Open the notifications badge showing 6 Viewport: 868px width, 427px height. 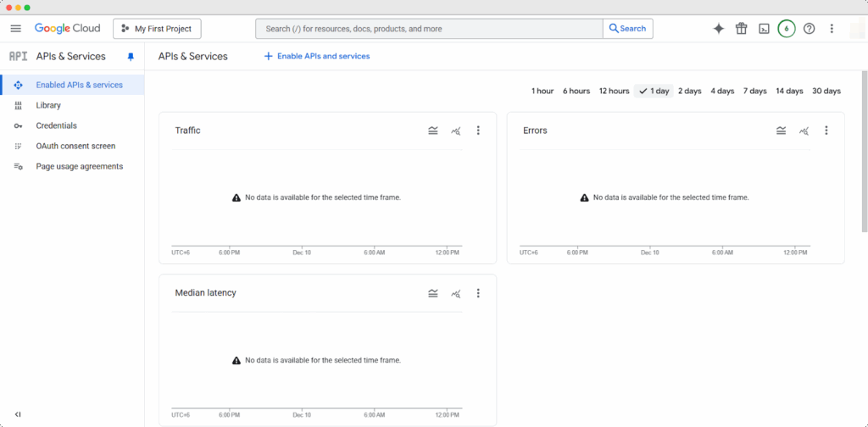click(787, 29)
